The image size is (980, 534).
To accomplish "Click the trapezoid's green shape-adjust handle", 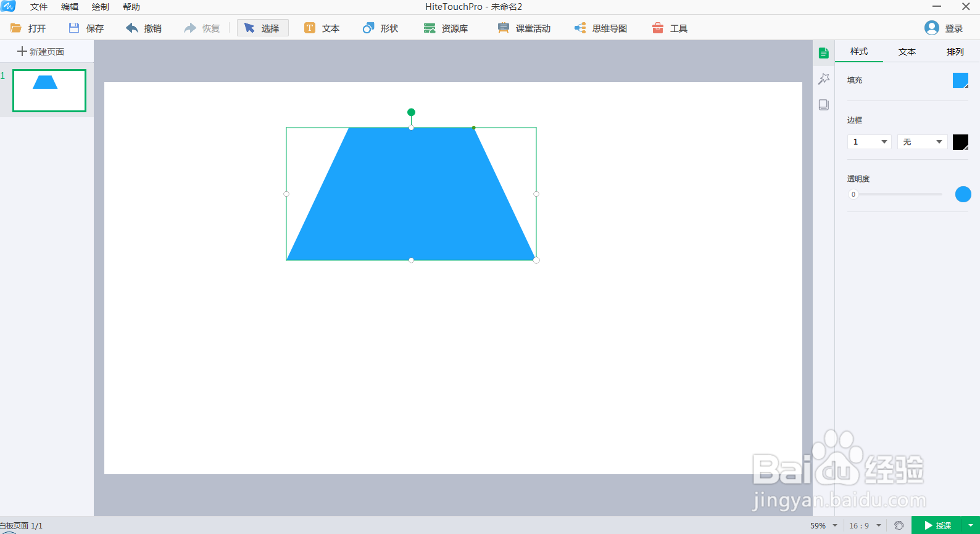I will coord(473,128).
